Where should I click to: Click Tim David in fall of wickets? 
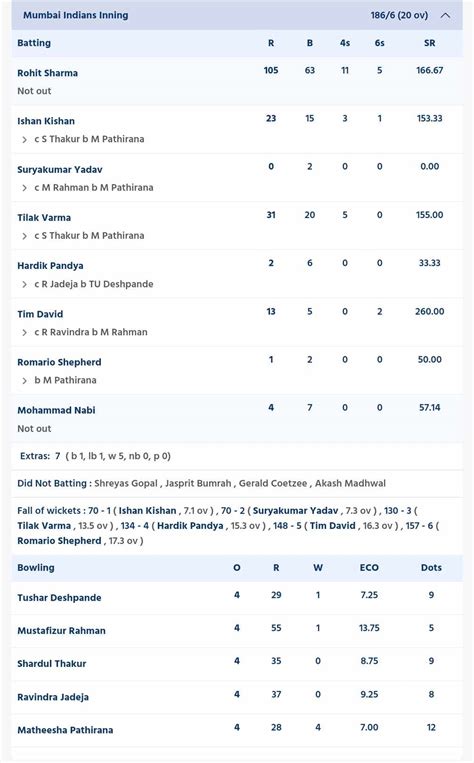(332, 526)
